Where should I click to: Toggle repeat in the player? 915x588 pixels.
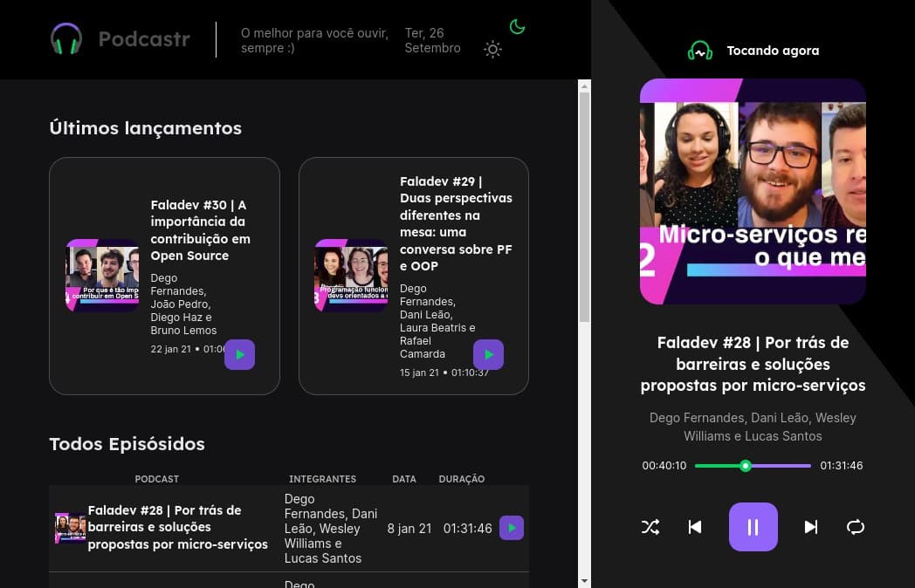pos(856,527)
